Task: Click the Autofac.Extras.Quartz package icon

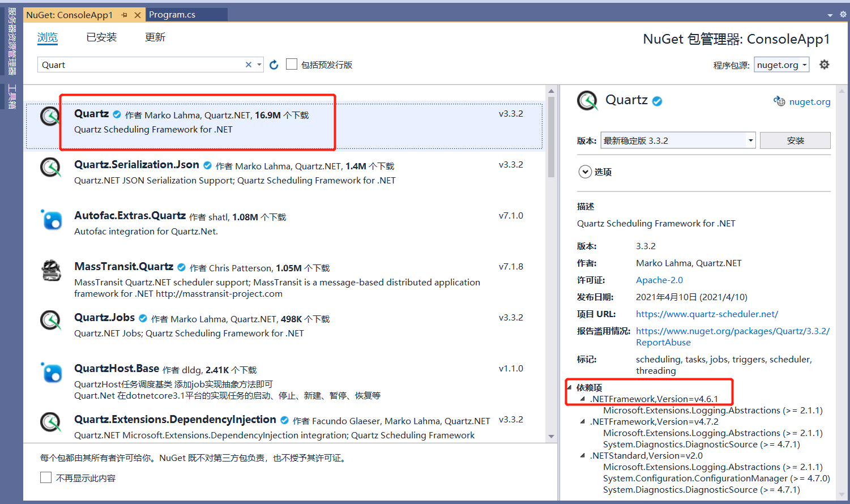Action: point(51,219)
